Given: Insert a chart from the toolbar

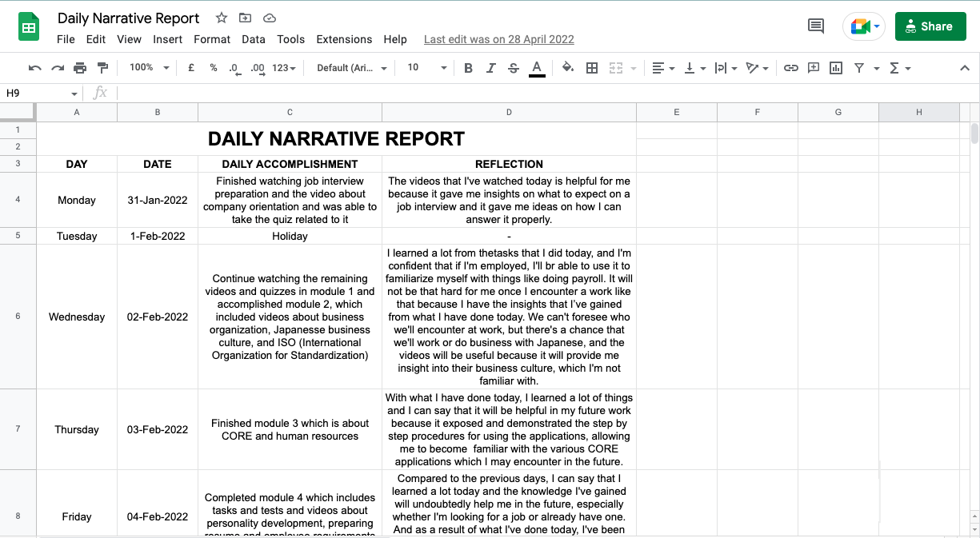Looking at the screenshot, I should (x=836, y=68).
